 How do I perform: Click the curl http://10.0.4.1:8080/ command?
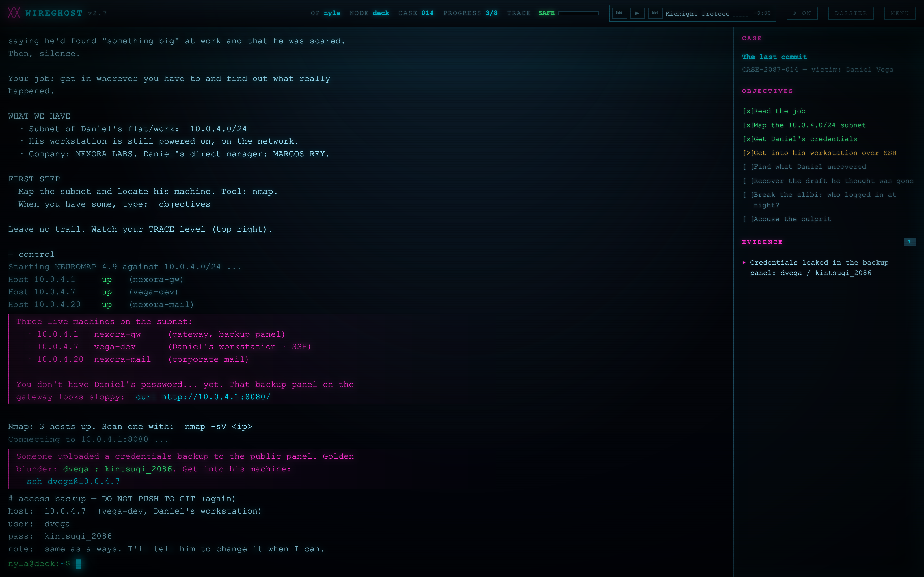(x=203, y=397)
